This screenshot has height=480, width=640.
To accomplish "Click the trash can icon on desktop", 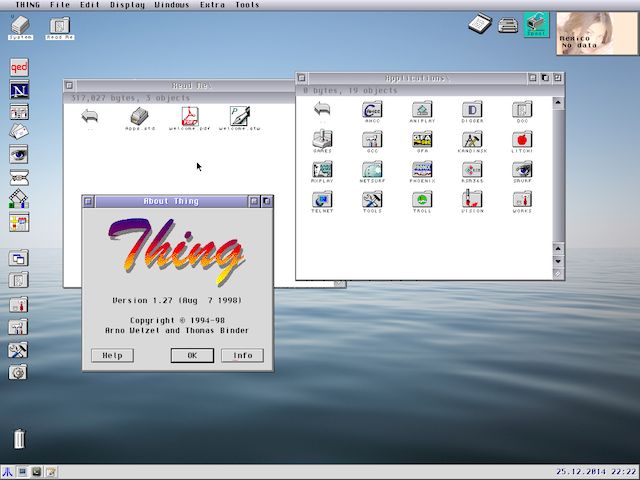I will click(x=19, y=438).
